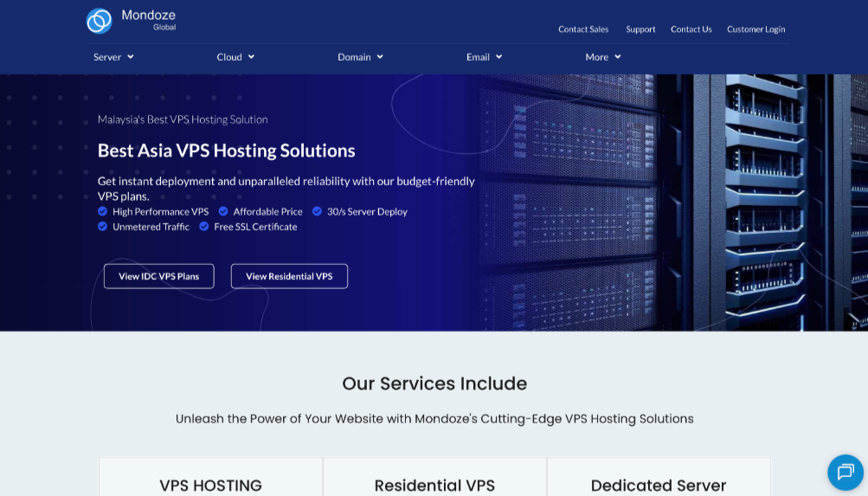Viewport: 868px width, 496px height.
Task: Click the Get instant deployment description text
Action: pyautogui.click(x=286, y=188)
